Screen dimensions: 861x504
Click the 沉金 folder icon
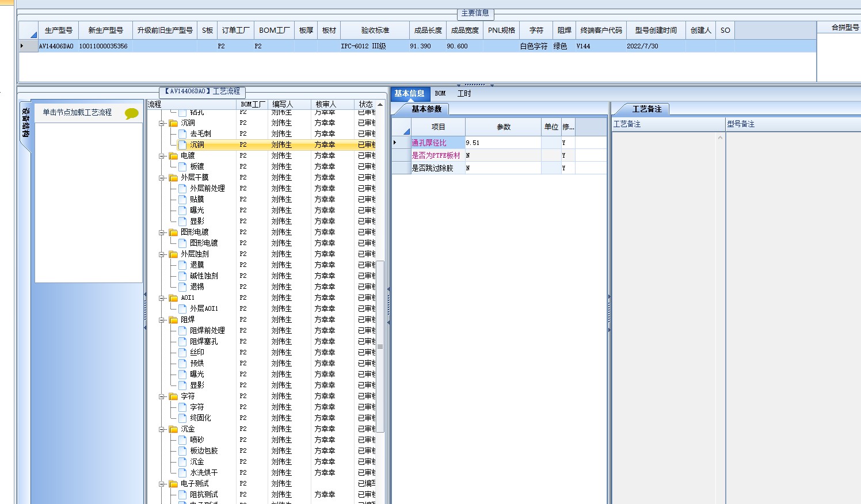coord(173,429)
